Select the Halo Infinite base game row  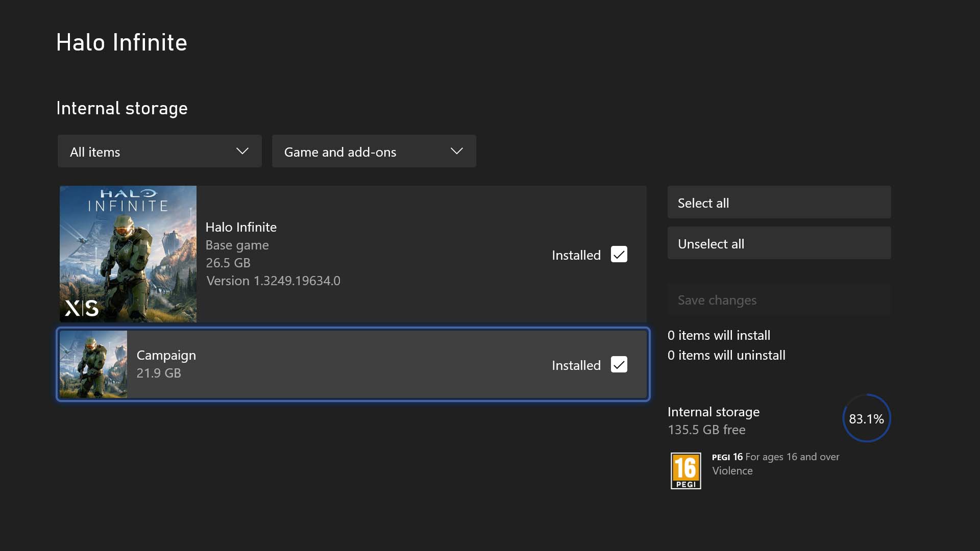click(x=388, y=254)
